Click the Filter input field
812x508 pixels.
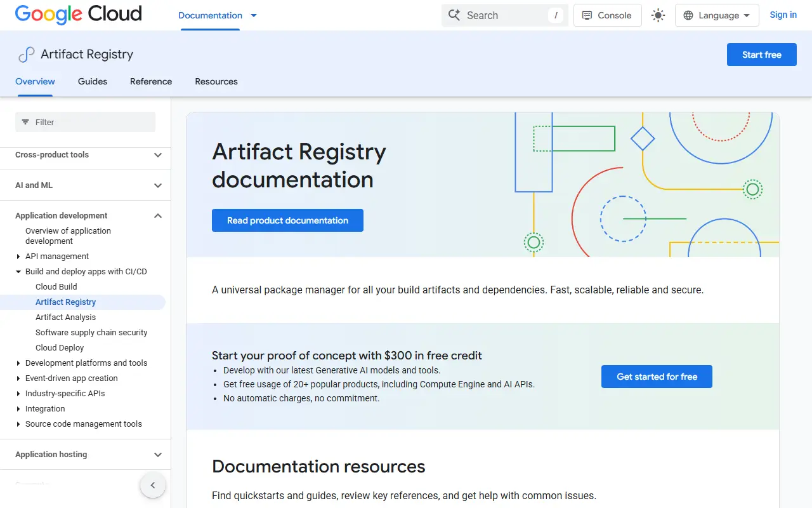(x=85, y=122)
